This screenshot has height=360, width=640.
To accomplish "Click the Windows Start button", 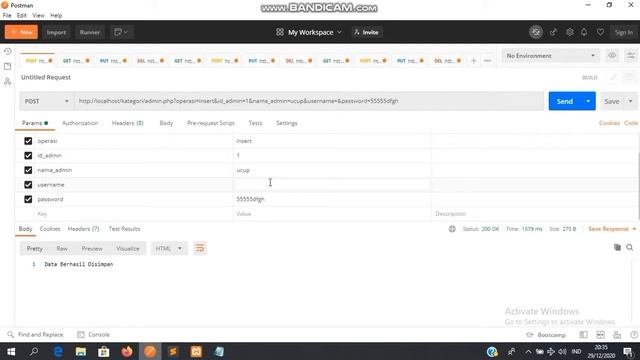I will 11,351.
